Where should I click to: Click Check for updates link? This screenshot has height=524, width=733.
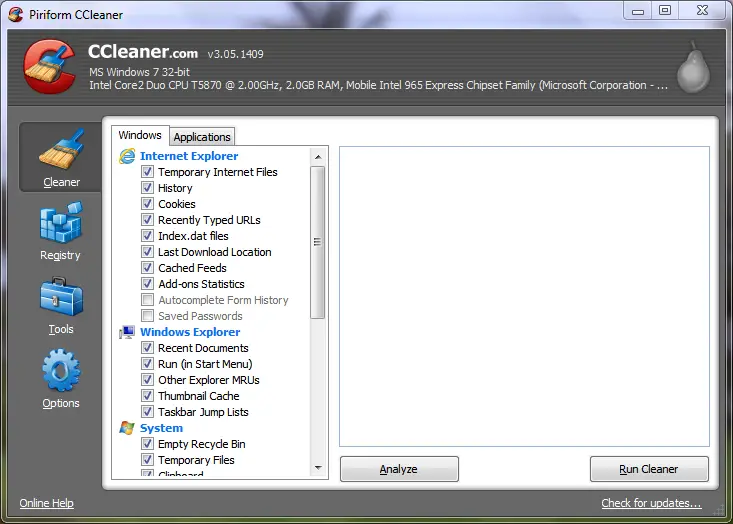(651, 503)
